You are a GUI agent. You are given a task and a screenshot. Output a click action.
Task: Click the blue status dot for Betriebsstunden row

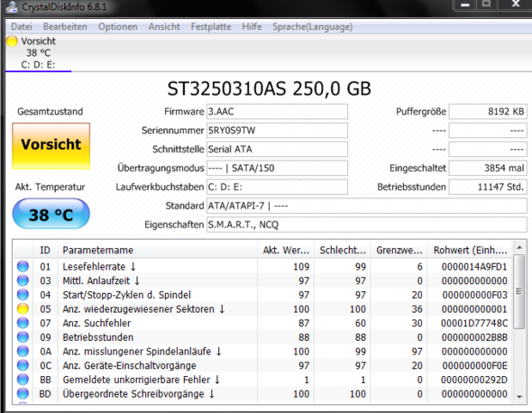pos(23,337)
